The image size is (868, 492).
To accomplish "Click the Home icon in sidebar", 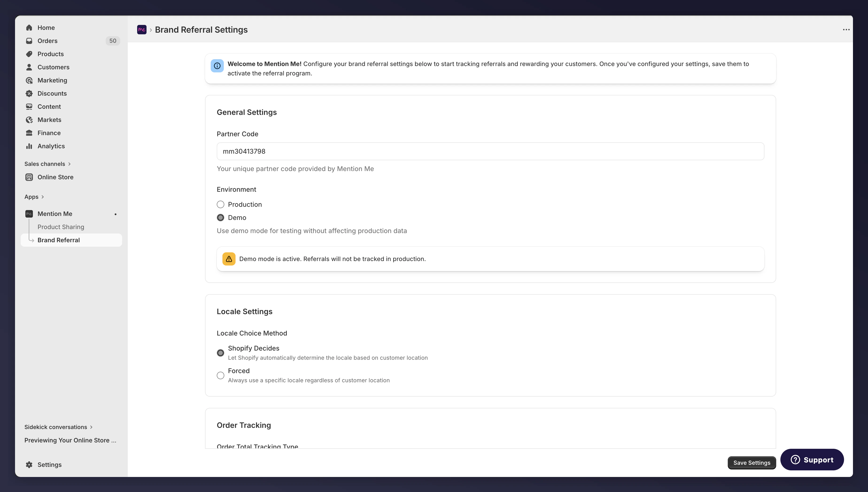I will pos(29,28).
